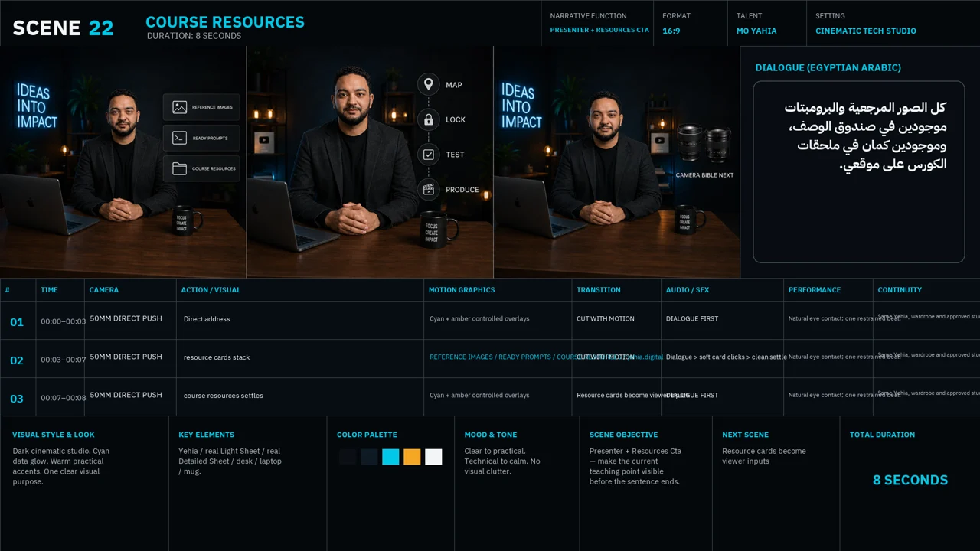980x551 pixels.
Task: Click the "MOOD & TONE" heading
Action: 491,435
